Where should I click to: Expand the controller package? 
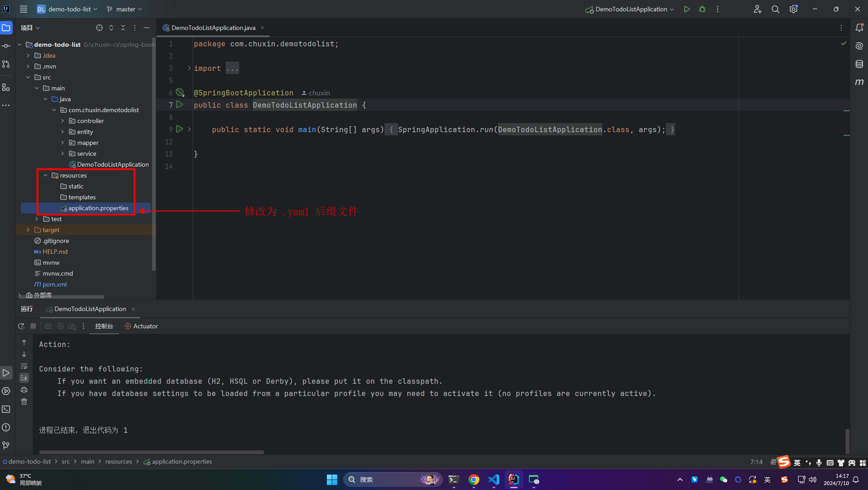click(x=63, y=121)
